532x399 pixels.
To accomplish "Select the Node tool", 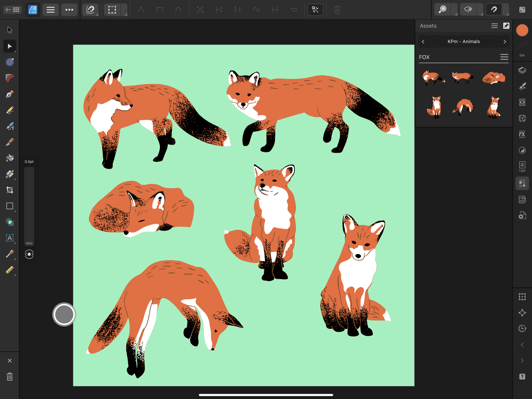I will [x=10, y=46].
